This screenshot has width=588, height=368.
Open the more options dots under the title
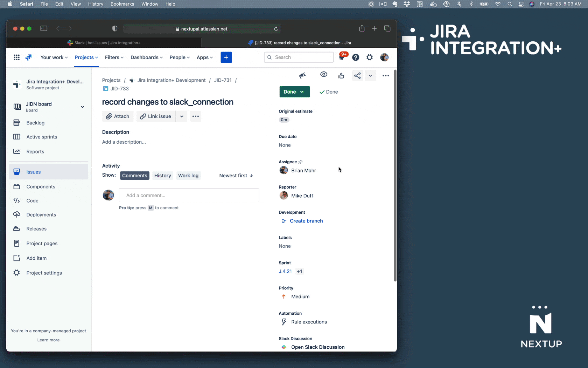(196, 116)
